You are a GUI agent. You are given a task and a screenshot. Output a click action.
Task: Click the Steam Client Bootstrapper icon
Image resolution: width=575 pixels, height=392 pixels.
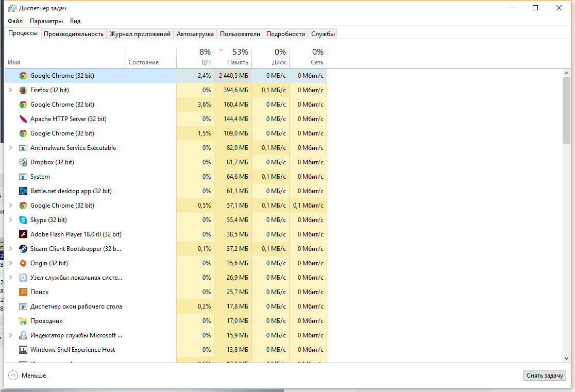(23, 249)
